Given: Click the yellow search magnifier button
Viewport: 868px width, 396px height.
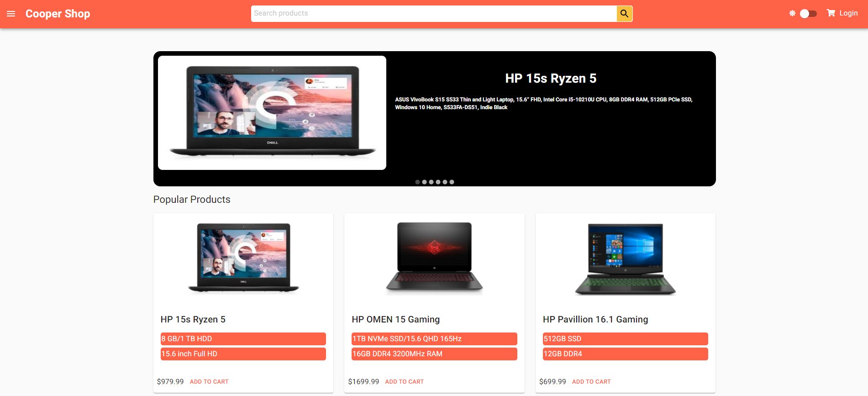Looking at the screenshot, I should click(x=624, y=14).
